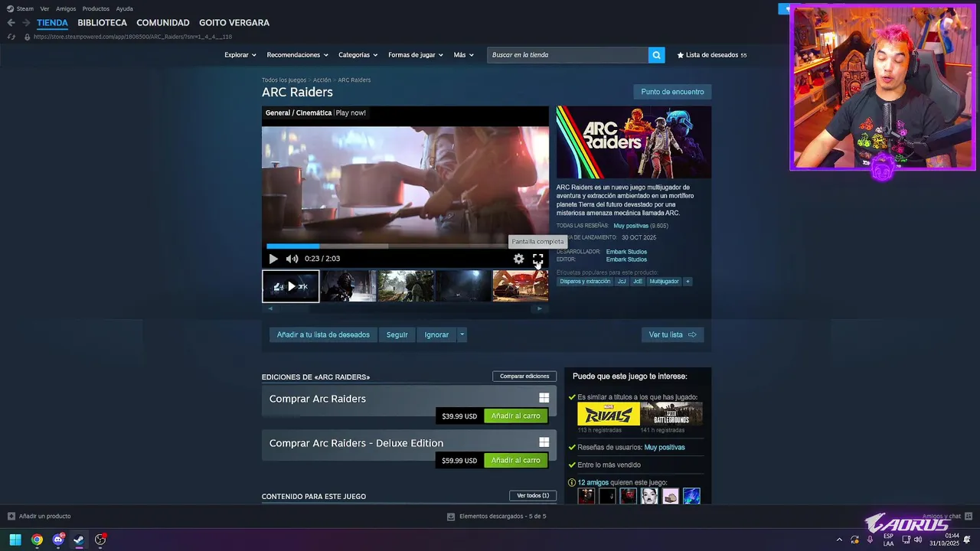The width and height of the screenshot is (980, 551).
Task: Expand the Categorías dropdown
Action: click(x=358, y=55)
